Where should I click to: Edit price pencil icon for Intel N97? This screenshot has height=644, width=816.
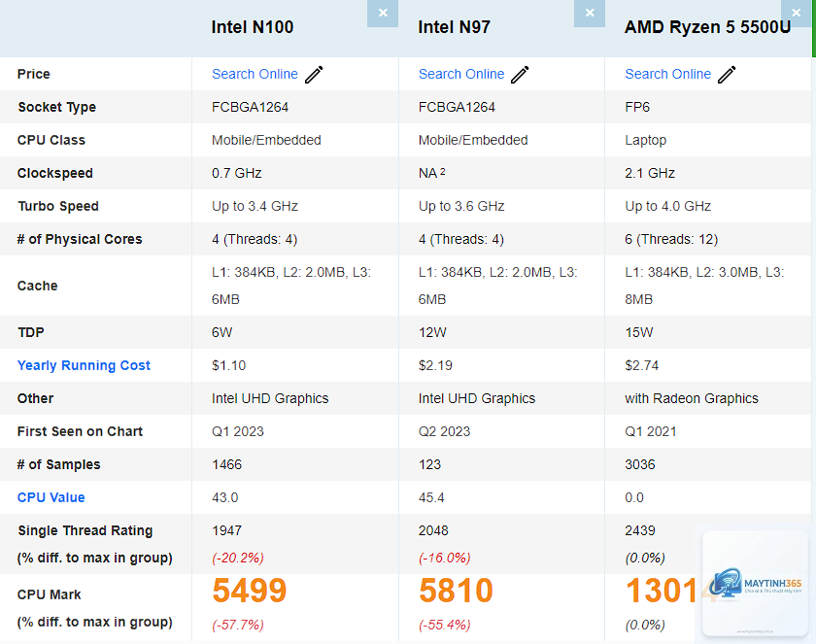[520, 75]
